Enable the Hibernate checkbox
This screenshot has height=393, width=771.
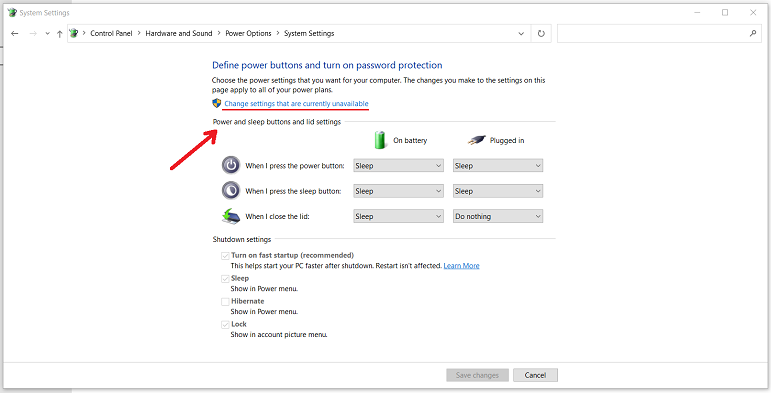tap(225, 302)
